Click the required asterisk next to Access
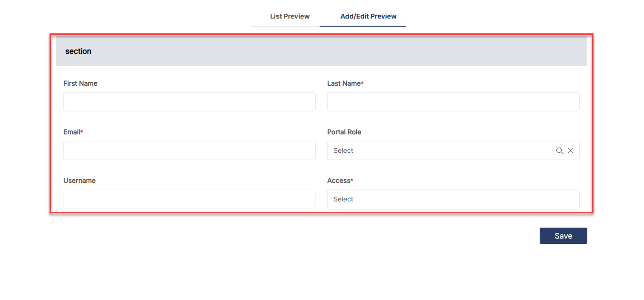This screenshot has width=644, height=300. point(352,180)
